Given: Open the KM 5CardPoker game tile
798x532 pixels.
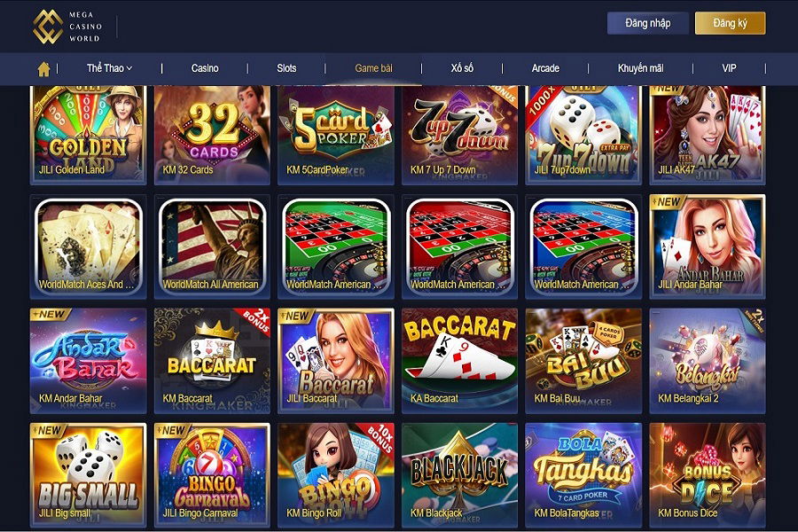Looking at the screenshot, I should pos(336,135).
